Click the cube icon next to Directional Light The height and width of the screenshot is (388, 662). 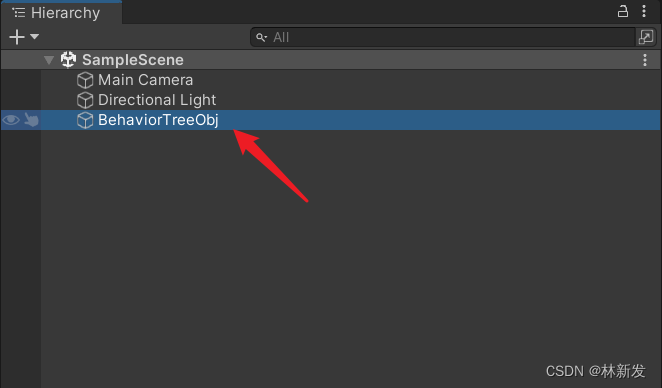pyautogui.click(x=85, y=100)
